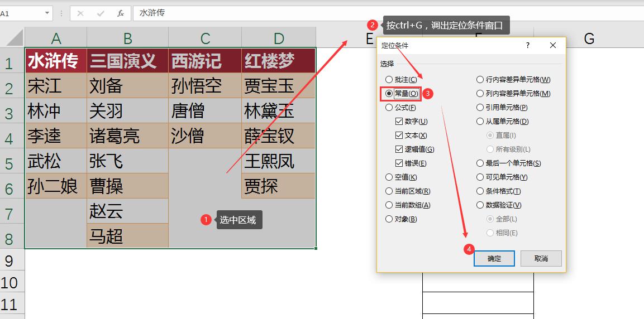Select 列内容差异单元格(M) radio option

[513, 94]
